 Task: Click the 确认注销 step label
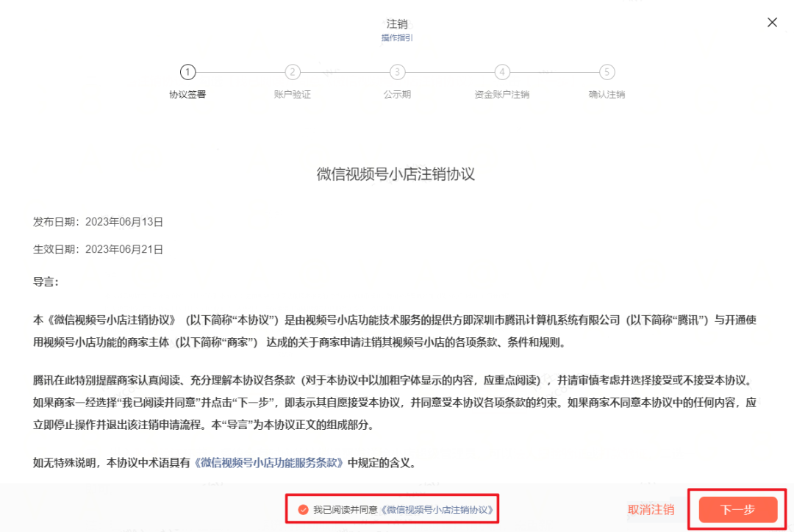pos(607,94)
